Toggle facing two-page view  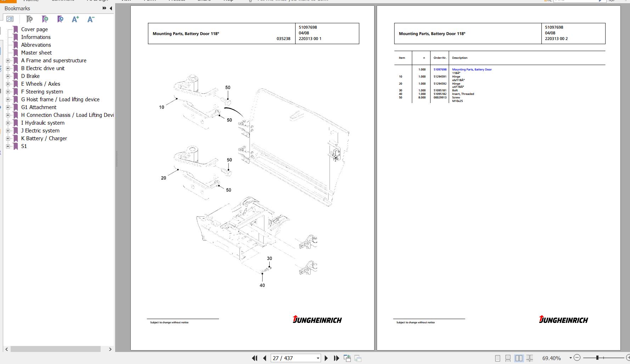pos(519,358)
